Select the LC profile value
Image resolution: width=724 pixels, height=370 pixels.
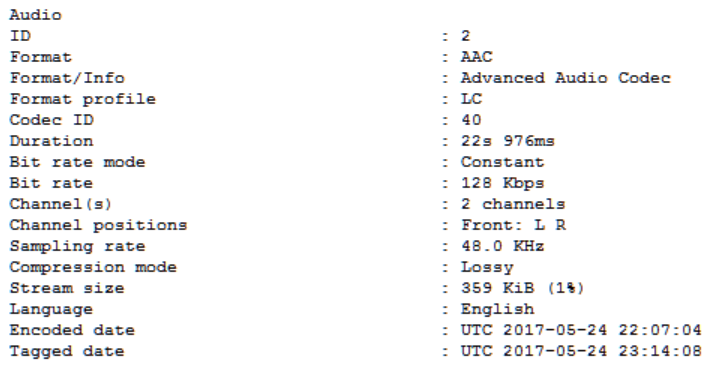pos(471,99)
